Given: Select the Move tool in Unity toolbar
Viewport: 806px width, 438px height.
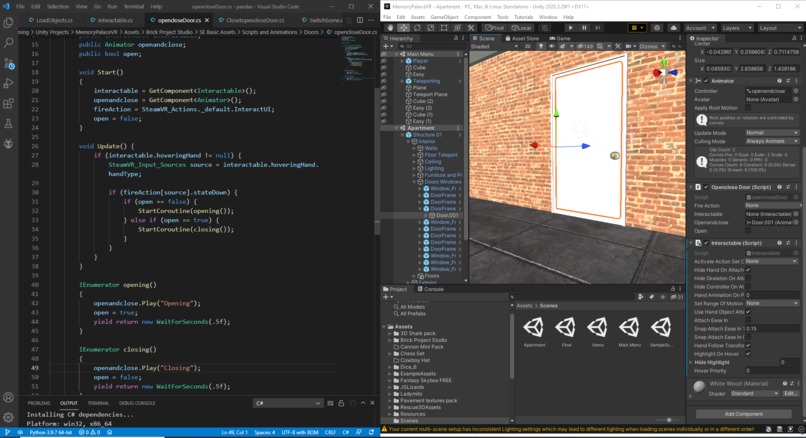Looking at the screenshot, I should coord(404,28).
